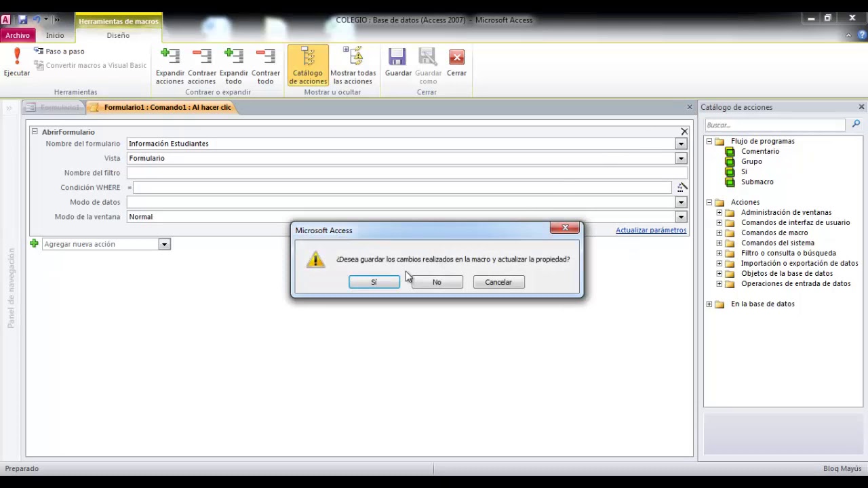The width and height of the screenshot is (868, 488).
Task: Select Submacro in the action catalog
Action: [757, 182]
